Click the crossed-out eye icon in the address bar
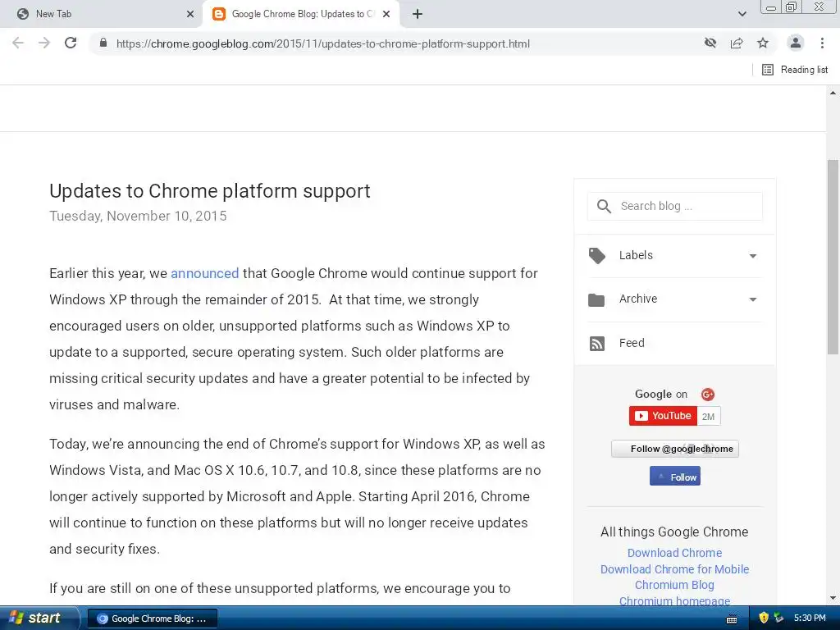This screenshot has width=840, height=630. [x=710, y=43]
